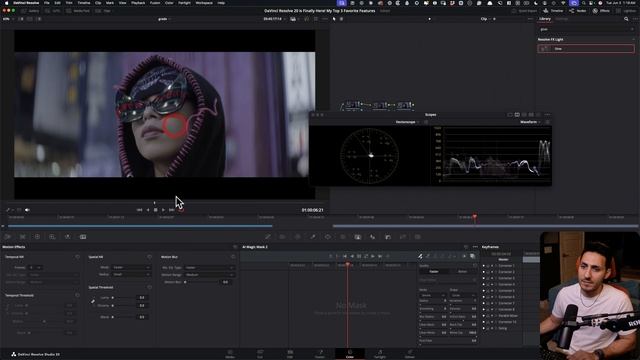Open the Blur palette icon
640x360 pixels.
[372, 237]
